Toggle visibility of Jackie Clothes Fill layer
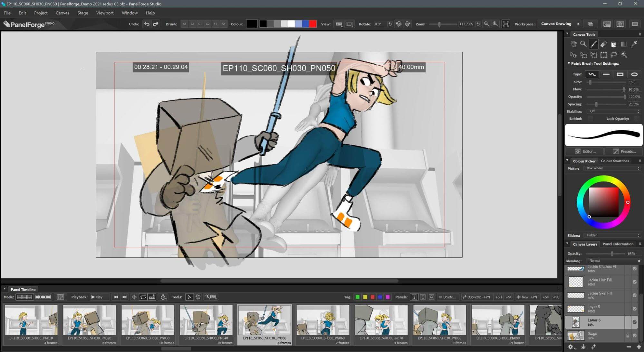The image size is (644, 352). (634, 268)
